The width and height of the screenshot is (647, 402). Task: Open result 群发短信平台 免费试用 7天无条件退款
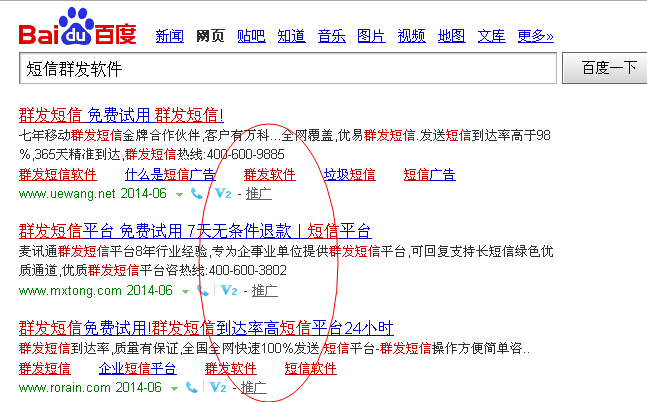(195, 231)
